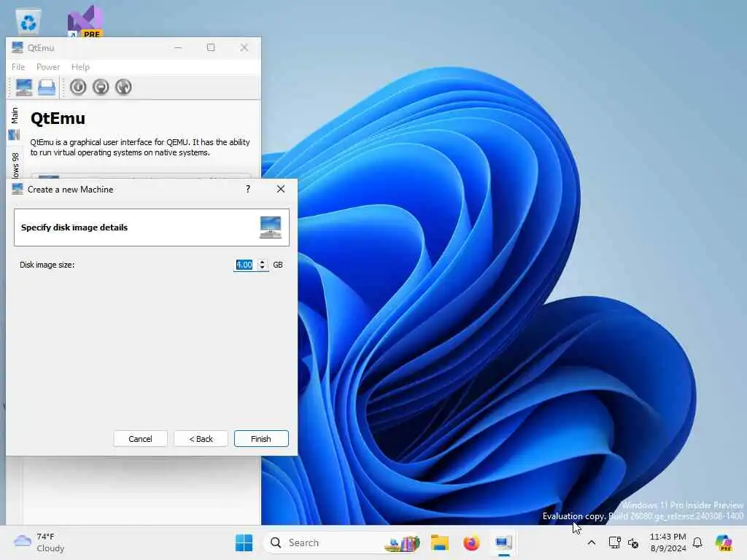747x560 pixels.
Task: Click the Specify disk image details heading
Action: coord(74,227)
